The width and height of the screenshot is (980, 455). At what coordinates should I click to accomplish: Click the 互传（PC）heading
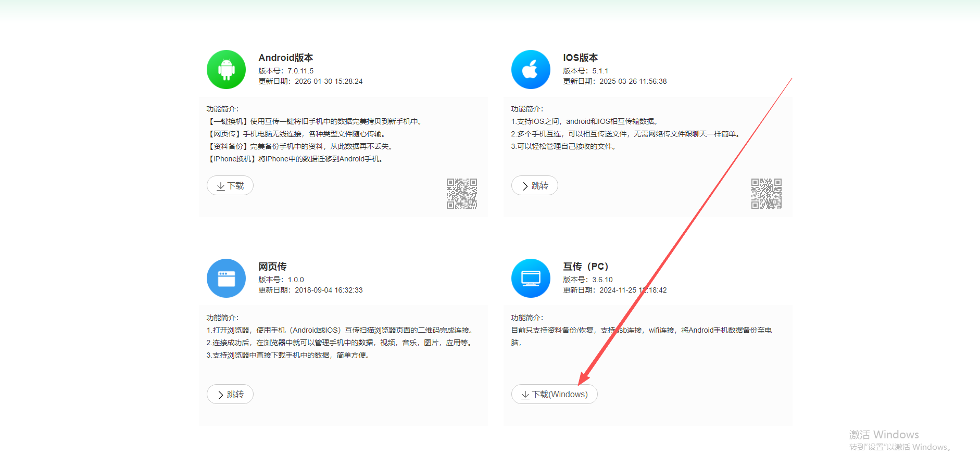(586, 267)
